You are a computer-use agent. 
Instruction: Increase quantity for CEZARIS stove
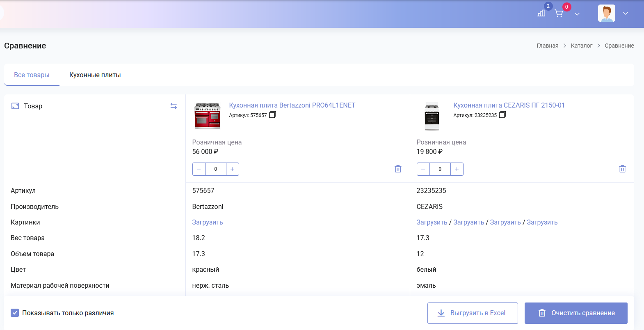(x=457, y=169)
